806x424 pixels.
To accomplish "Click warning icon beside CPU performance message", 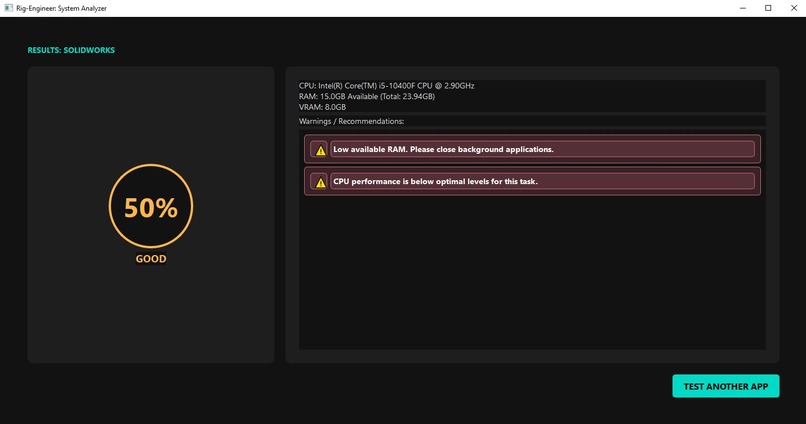I will point(320,182).
